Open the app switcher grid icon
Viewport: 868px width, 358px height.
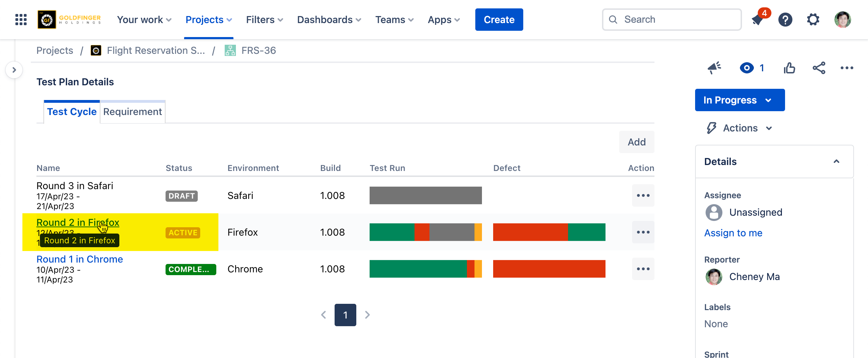pos(21,20)
